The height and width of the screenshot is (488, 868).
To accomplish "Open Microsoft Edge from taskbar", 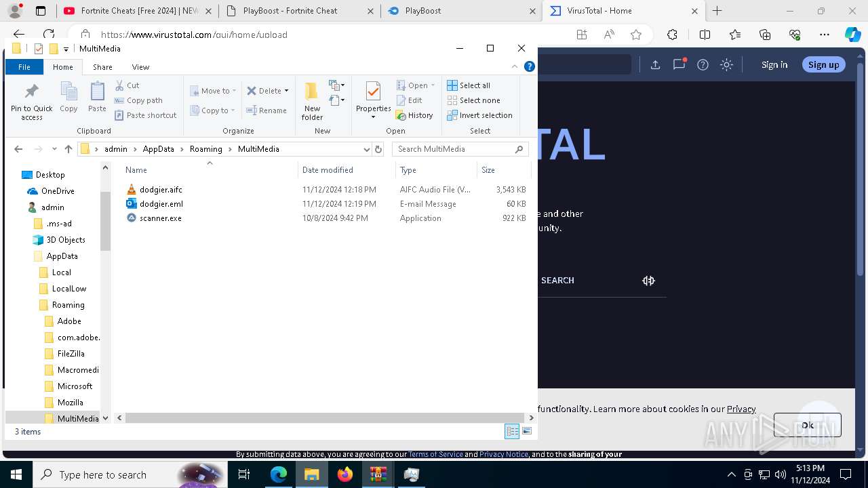I will [279, 474].
